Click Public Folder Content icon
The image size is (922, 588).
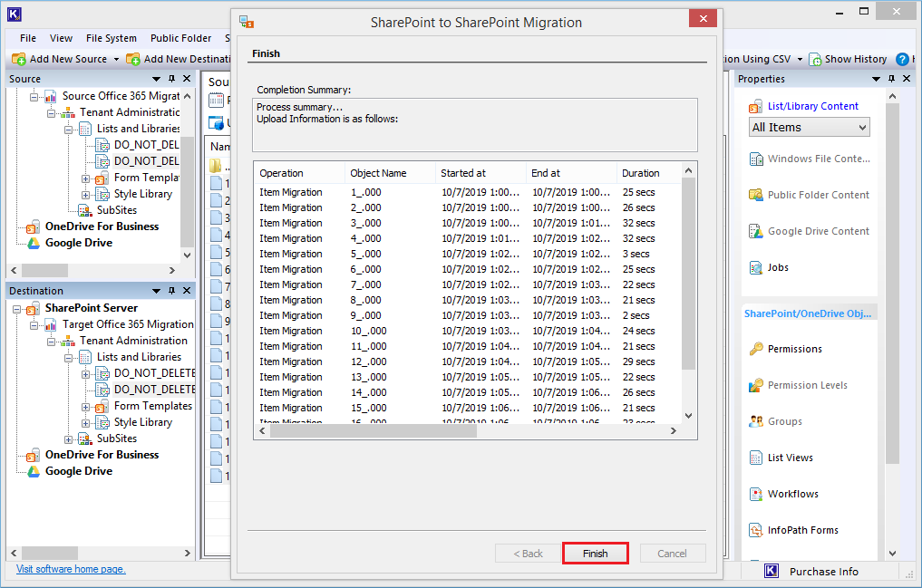coord(756,195)
